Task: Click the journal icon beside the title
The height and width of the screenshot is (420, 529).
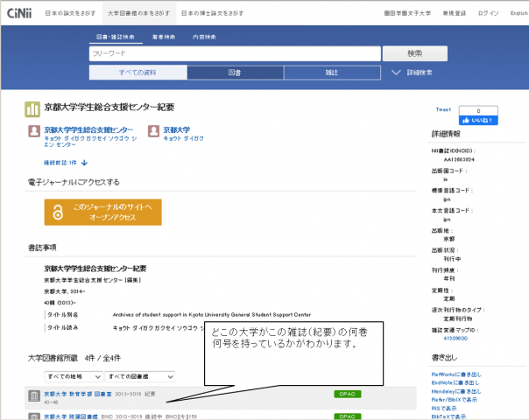Action: pos(32,109)
